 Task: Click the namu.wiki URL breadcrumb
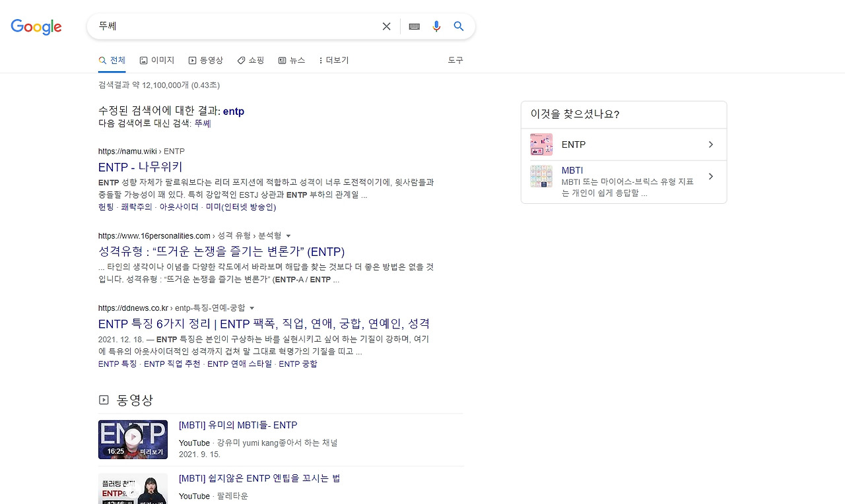(x=141, y=151)
